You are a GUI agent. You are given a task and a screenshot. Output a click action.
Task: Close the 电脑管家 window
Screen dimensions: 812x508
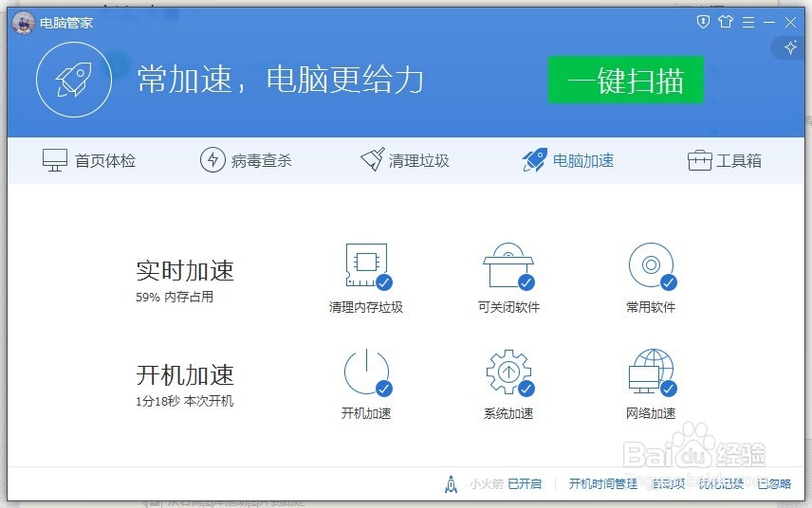tap(790, 22)
